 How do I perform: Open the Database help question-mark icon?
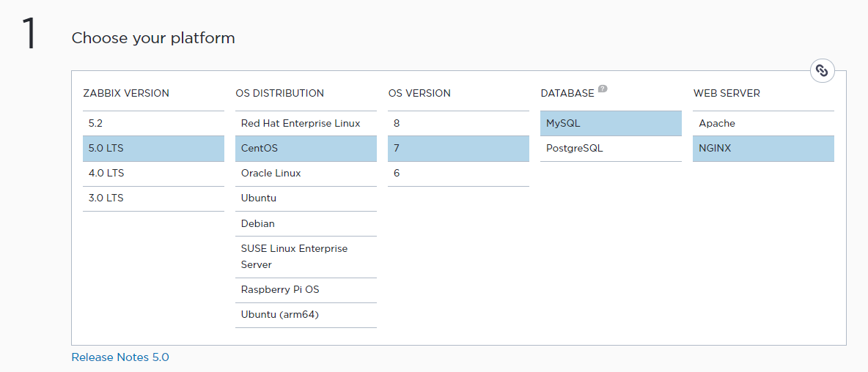pyautogui.click(x=603, y=89)
